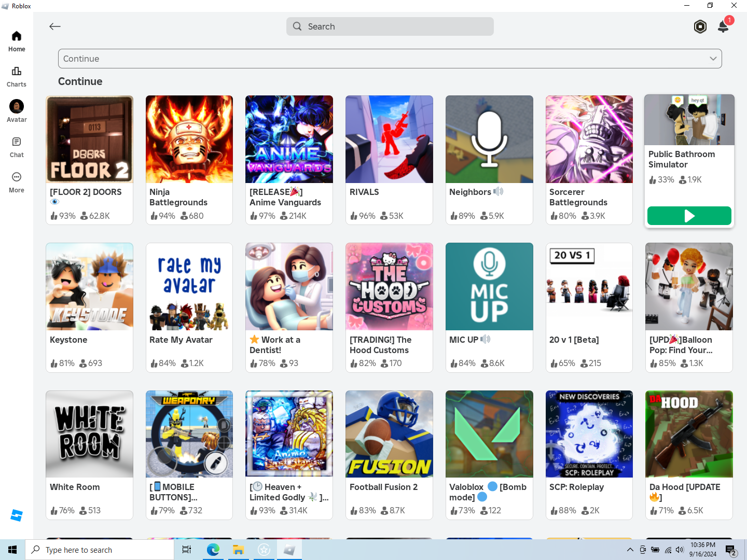
Task: Open the Rate My Avatar thumbnail
Action: click(x=189, y=287)
